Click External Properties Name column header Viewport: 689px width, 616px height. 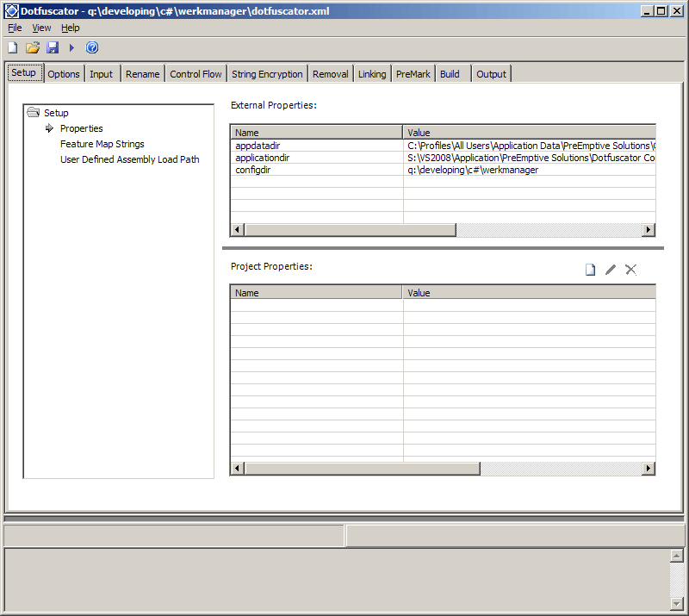pos(316,133)
